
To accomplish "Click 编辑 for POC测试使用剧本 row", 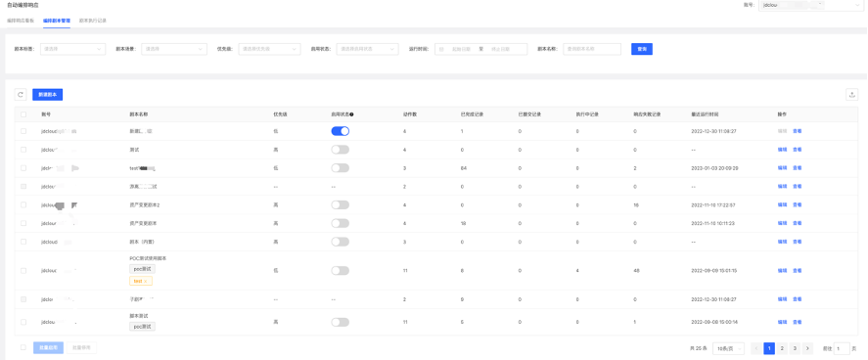I will click(782, 270).
